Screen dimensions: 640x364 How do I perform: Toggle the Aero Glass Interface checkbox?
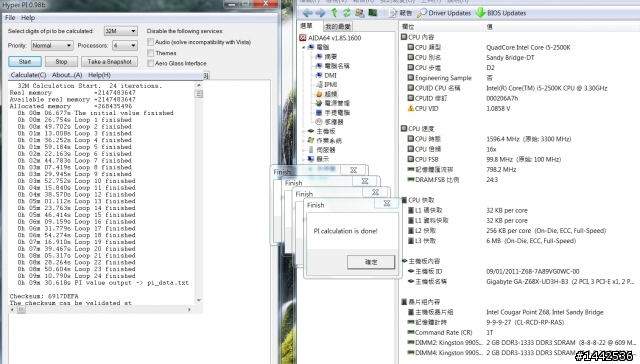pos(151,63)
